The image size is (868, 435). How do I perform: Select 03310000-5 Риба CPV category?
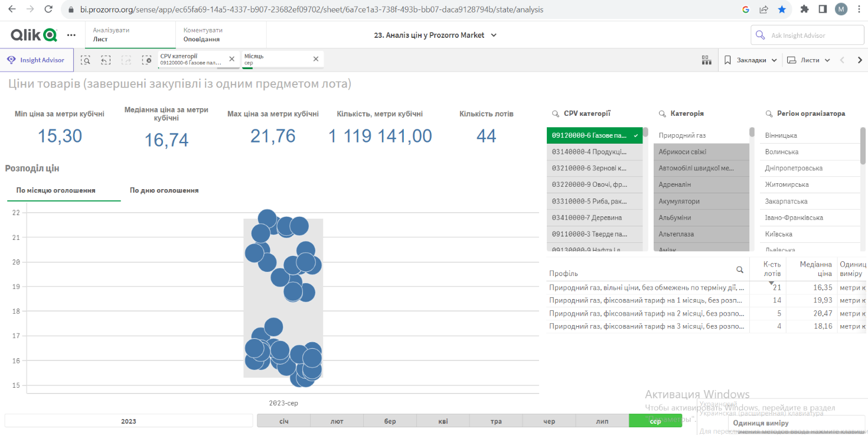(x=595, y=202)
